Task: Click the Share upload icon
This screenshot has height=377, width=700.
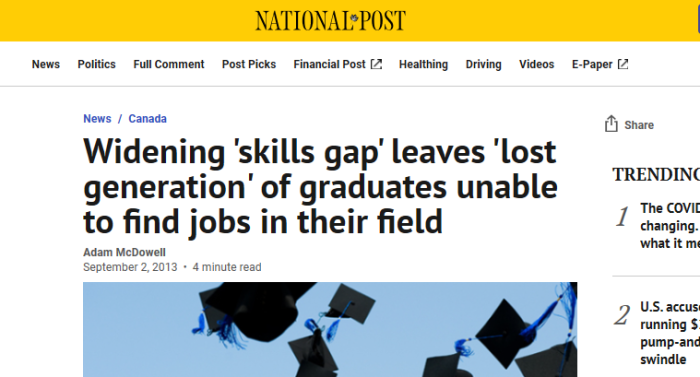Action: click(x=611, y=124)
